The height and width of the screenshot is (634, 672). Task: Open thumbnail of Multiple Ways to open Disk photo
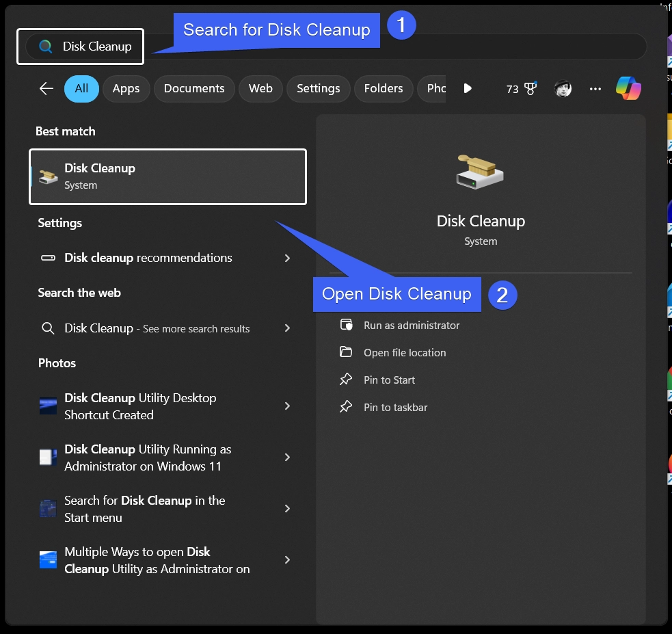coord(48,560)
